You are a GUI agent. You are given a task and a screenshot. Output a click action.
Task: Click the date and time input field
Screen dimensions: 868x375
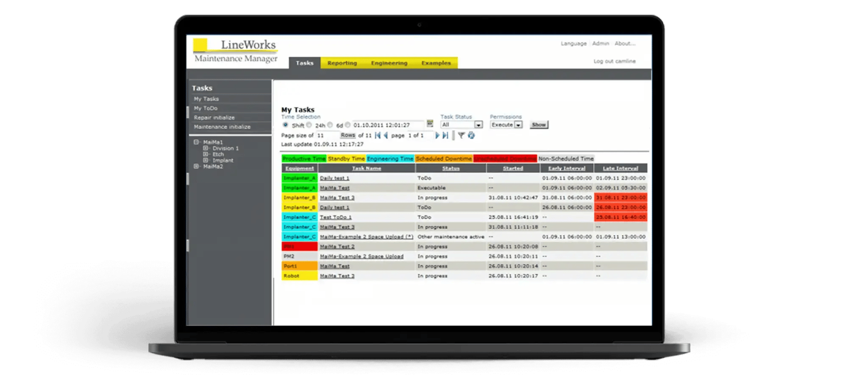388,125
